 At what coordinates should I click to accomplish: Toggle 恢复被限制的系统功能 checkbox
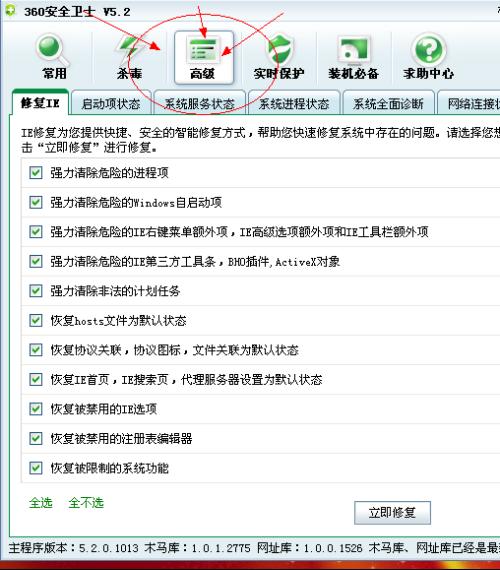(36, 467)
